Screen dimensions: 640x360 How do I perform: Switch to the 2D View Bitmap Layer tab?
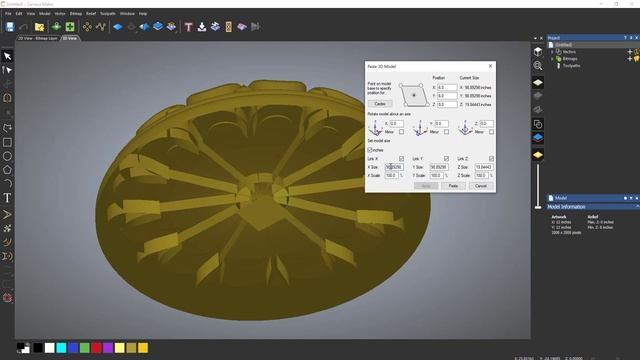[x=38, y=38]
